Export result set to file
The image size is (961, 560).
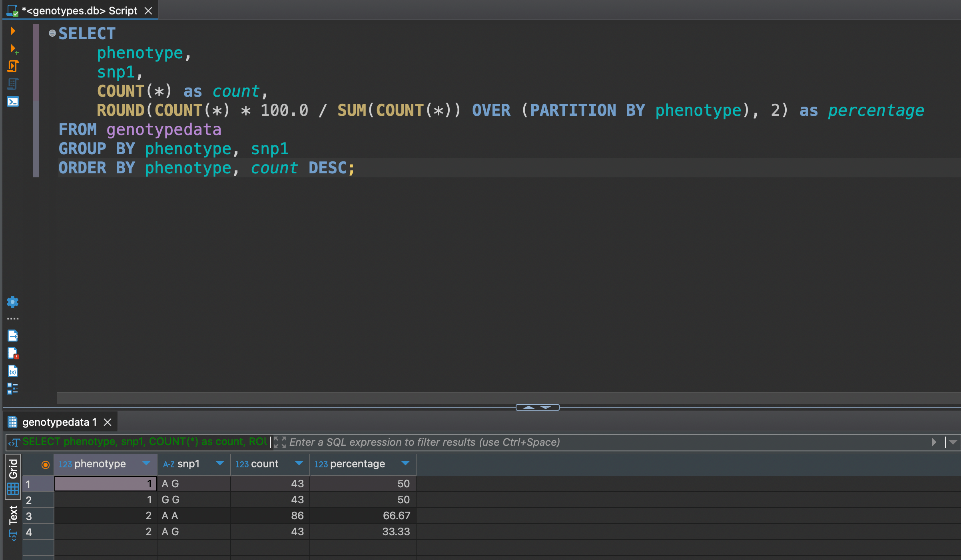pyautogui.click(x=12, y=336)
